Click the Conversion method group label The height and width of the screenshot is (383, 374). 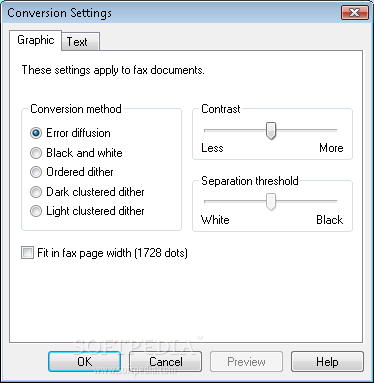(x=76, y=109)
